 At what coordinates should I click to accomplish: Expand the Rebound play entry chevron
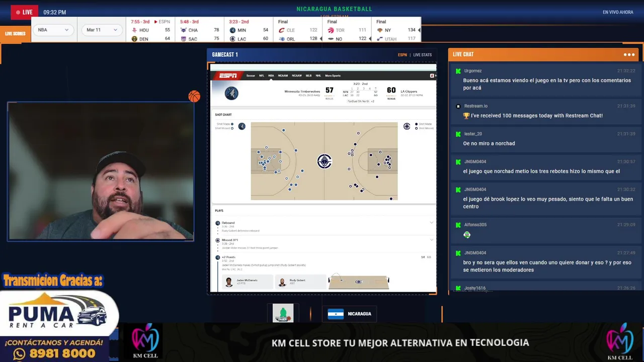tap(431, 223)
